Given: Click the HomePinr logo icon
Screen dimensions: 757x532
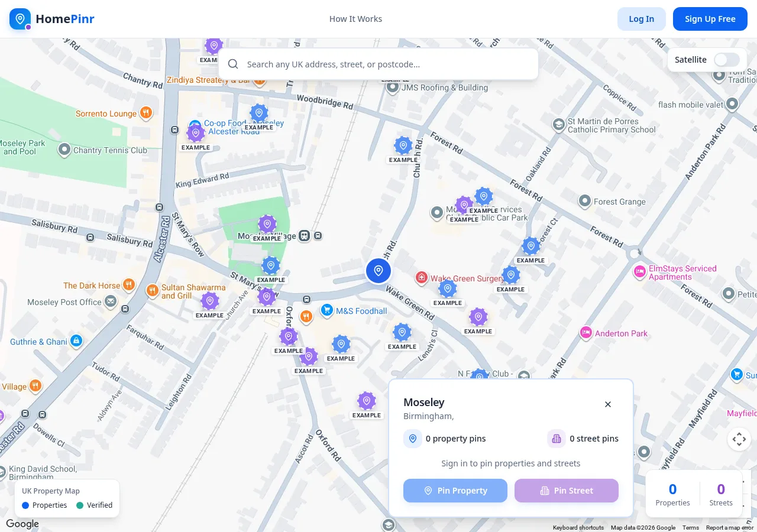Looking at the screenshot, I should 20,19.
